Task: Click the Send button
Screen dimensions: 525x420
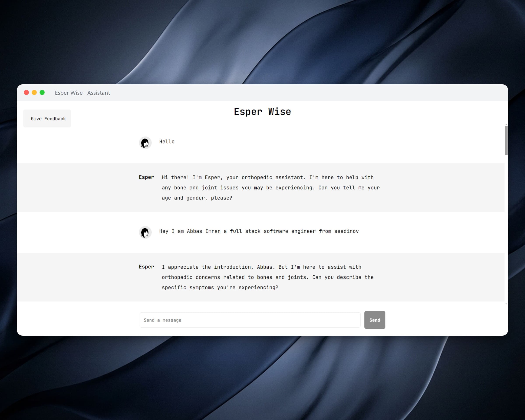Action: [x=374, y=320]
